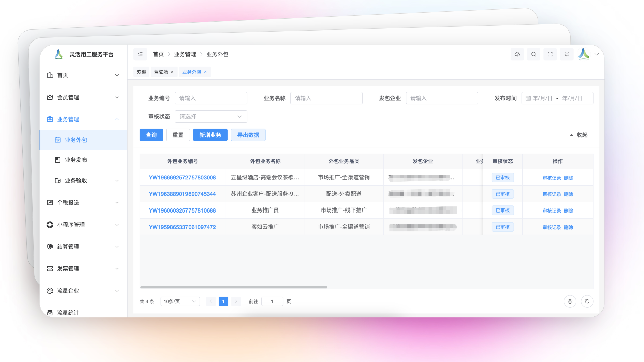Click the horizontal scrollbar below the table

point(233,287)
